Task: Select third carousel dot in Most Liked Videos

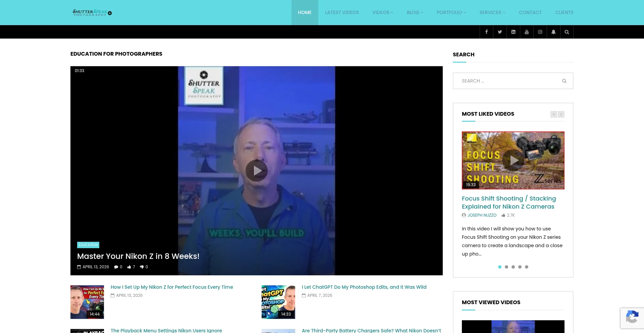Action: [513, 267]
